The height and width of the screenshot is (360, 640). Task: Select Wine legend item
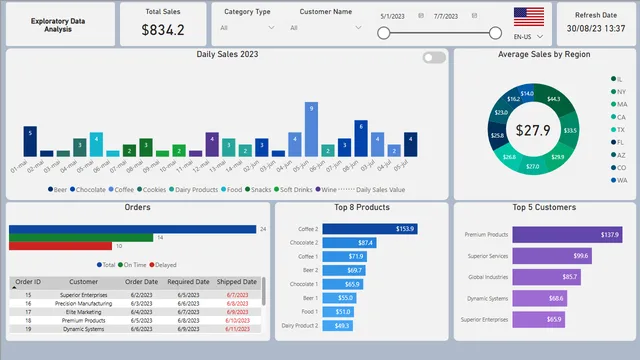click(326, 189)
